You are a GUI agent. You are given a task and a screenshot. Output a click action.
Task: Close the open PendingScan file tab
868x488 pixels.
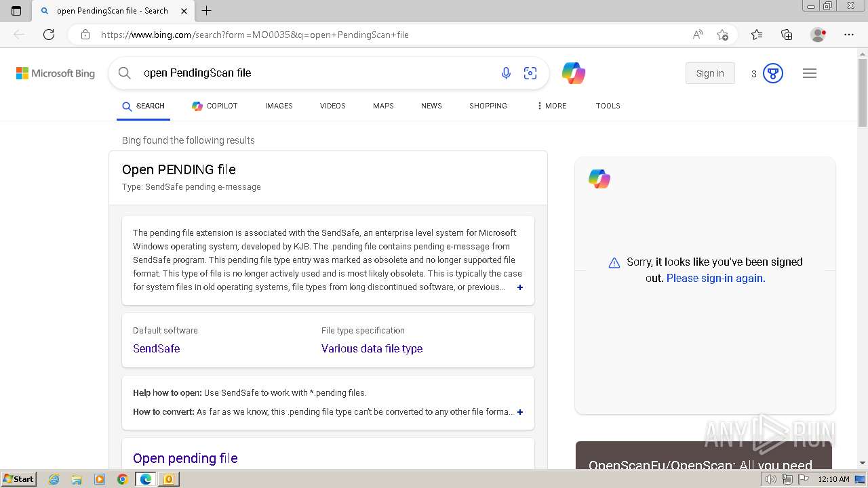coord(184,11)
